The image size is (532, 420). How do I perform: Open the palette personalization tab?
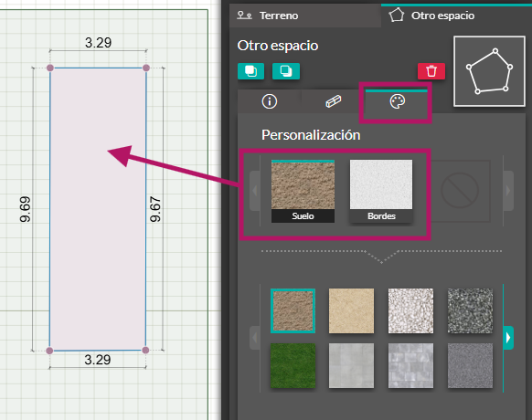tap(397, 101)
